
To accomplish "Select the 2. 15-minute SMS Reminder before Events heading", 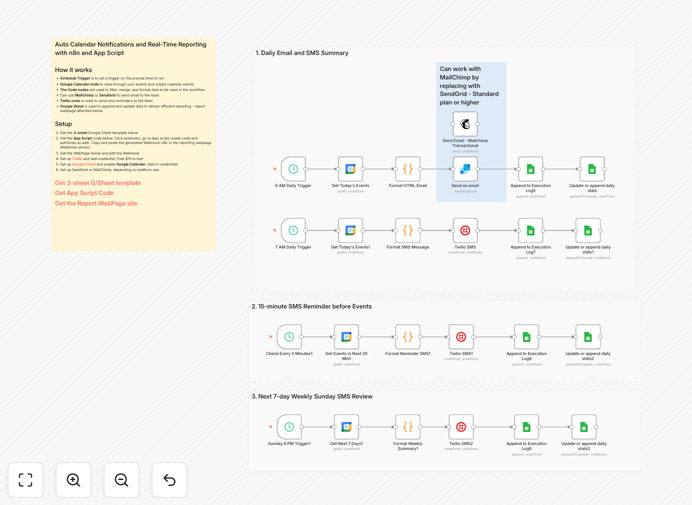I will pos(312,306).
